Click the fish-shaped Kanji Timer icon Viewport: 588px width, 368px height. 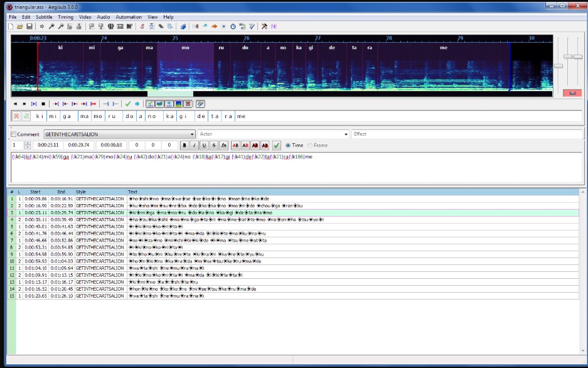214,26
